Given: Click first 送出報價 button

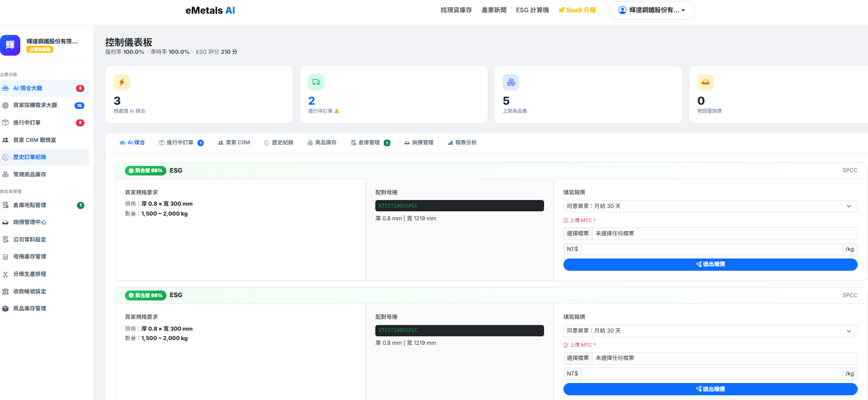Looking at the screenshot, I should click(x=710, y=265).
